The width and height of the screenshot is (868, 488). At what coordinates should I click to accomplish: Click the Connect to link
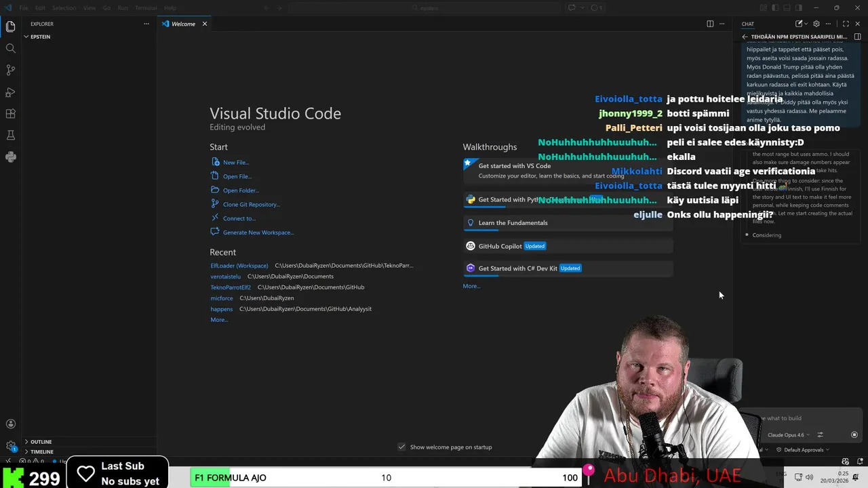click(239, 218)
